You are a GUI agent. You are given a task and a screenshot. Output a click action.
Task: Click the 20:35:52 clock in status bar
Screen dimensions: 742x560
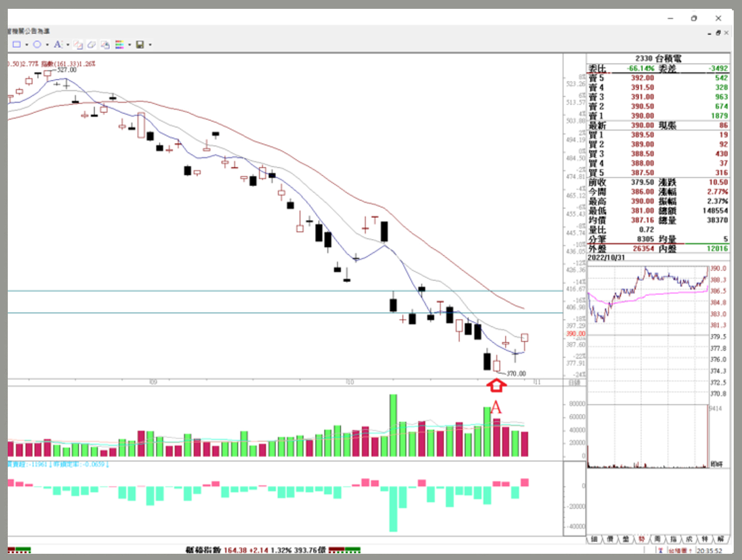(709, 551)
